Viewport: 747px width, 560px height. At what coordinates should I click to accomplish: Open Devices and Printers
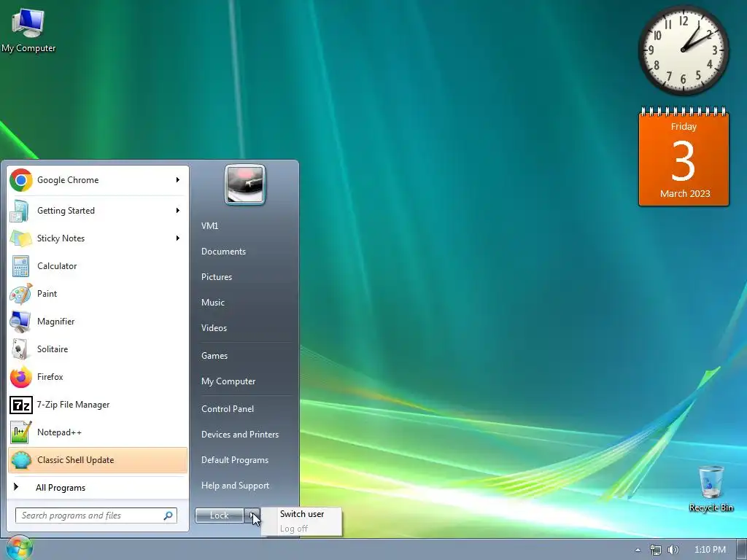coord(239,435)
